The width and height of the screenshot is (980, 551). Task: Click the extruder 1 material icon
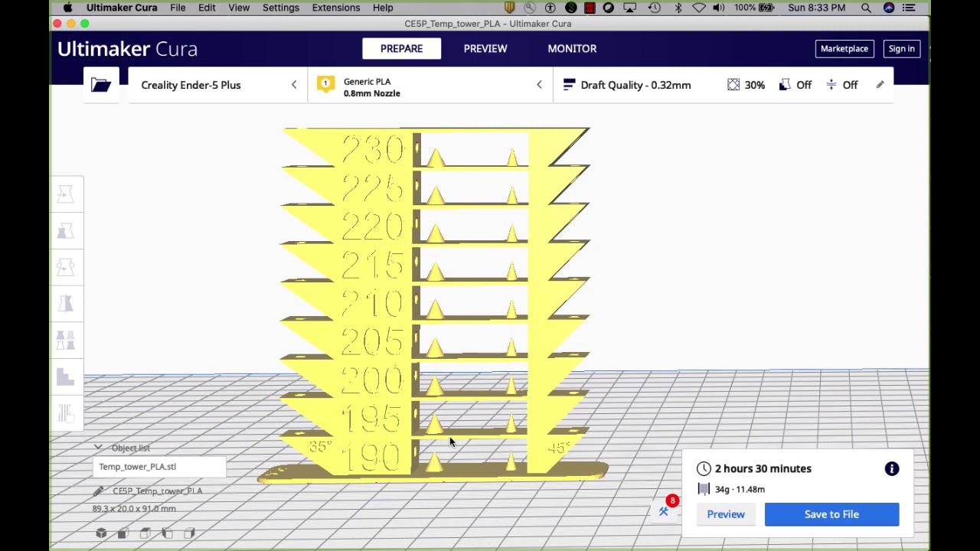click(x=325, y=85)
